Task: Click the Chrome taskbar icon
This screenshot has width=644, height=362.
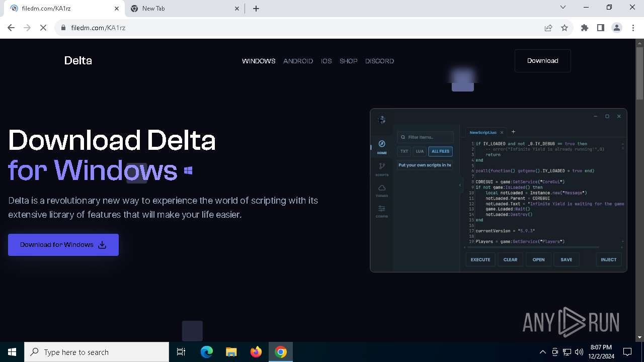Action: click(281, 352)
